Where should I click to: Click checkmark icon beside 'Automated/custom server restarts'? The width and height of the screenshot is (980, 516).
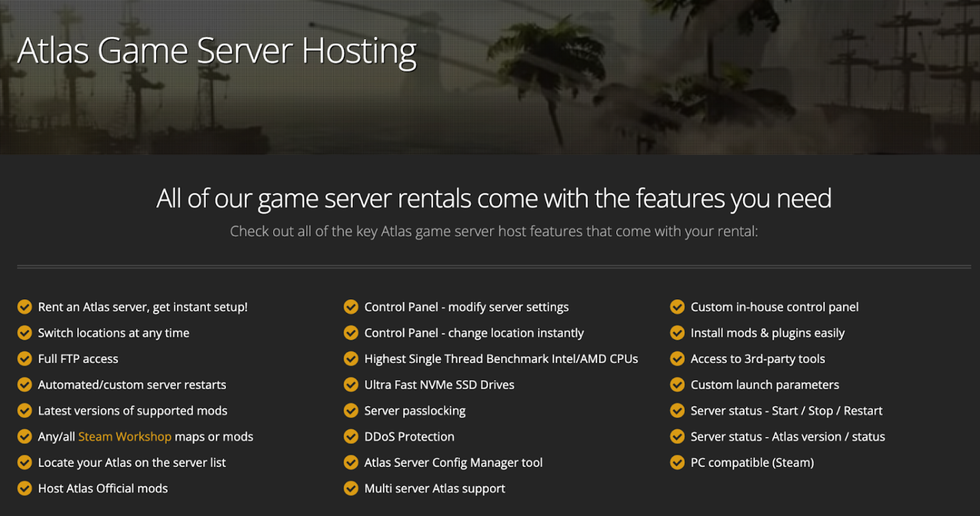pyautogui.click(x=24, y=385)
